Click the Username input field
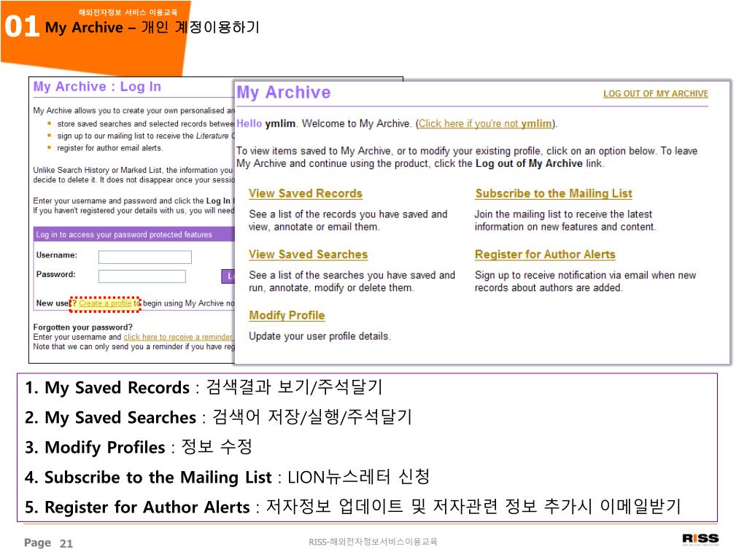Screen dimensions: 747x560 [x=145, y=257]
